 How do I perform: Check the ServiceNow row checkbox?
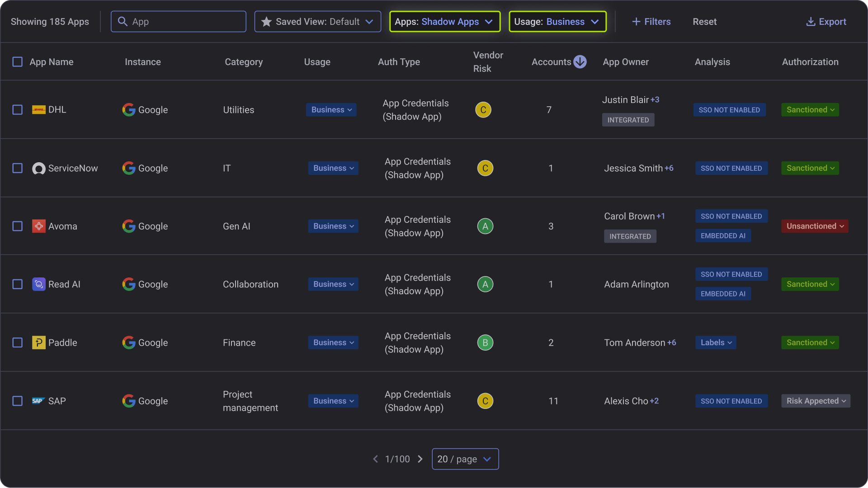(17, 168)
